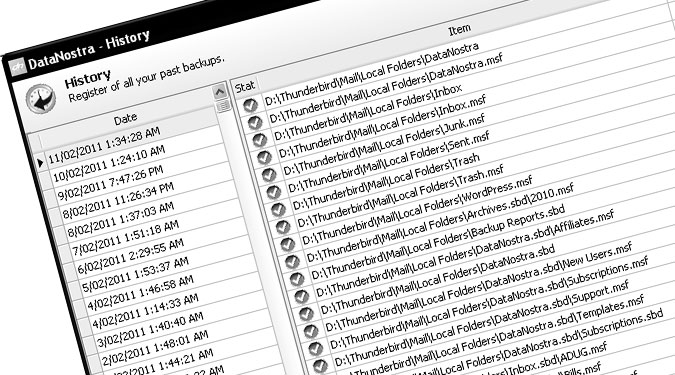Select item path ending Local Folders\DataNostra.msf

(x=386, y=88)
